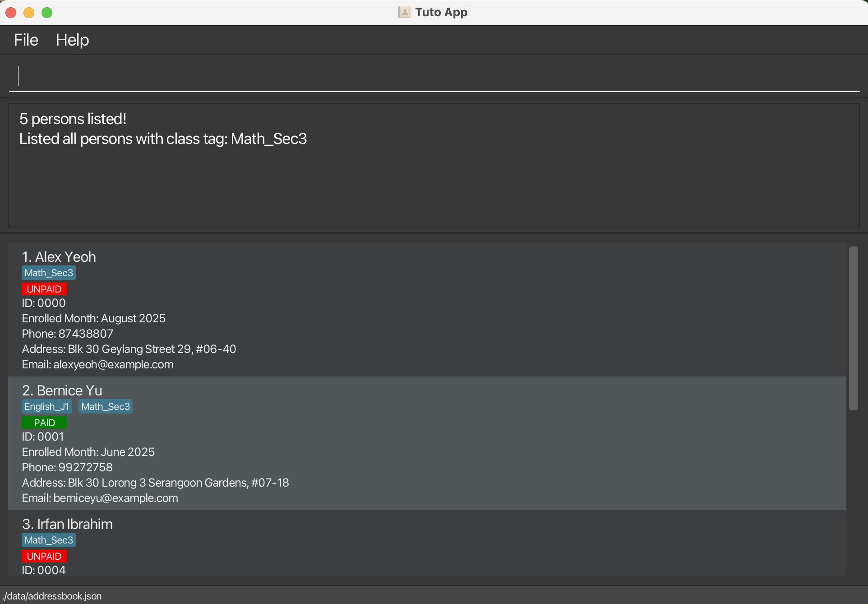Click the green window zoom button
This screenshot has height=604, width=868.
47,13
